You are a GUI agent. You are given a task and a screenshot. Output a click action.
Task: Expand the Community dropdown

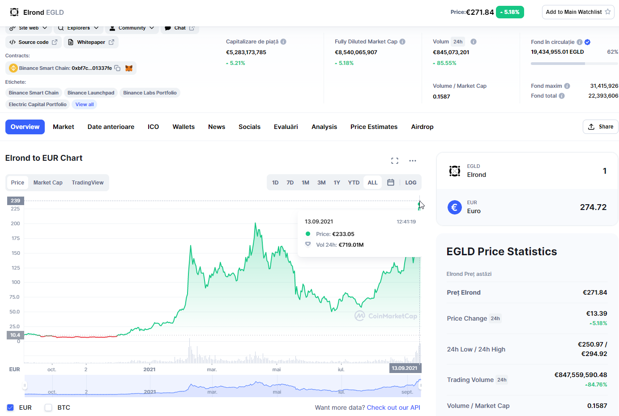tap(132, 28)
